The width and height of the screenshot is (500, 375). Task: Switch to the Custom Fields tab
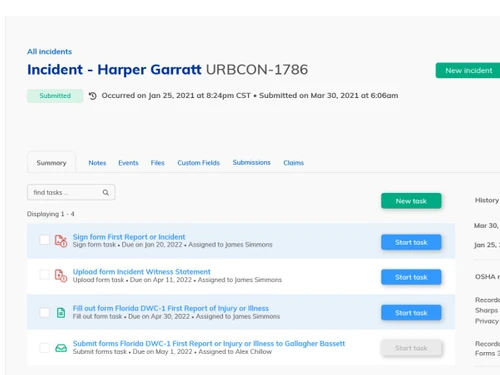[198, 163]
